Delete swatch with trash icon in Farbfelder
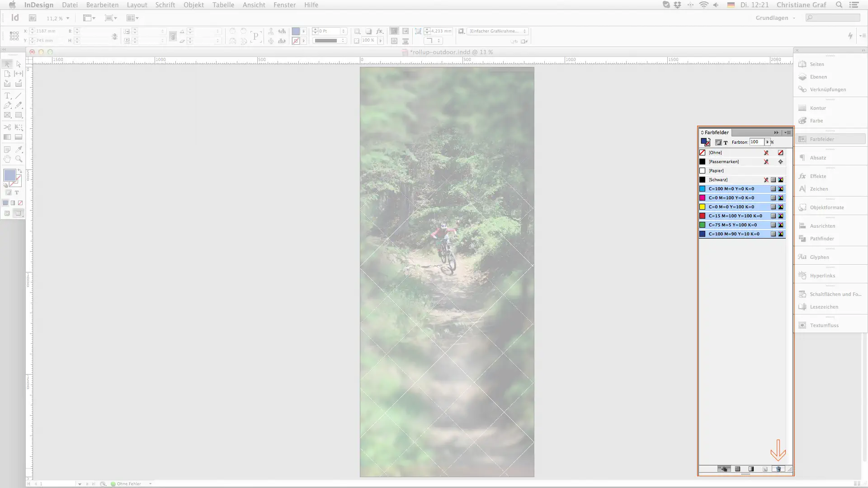Viewport: 868px width, 488px height. (778, 469)
